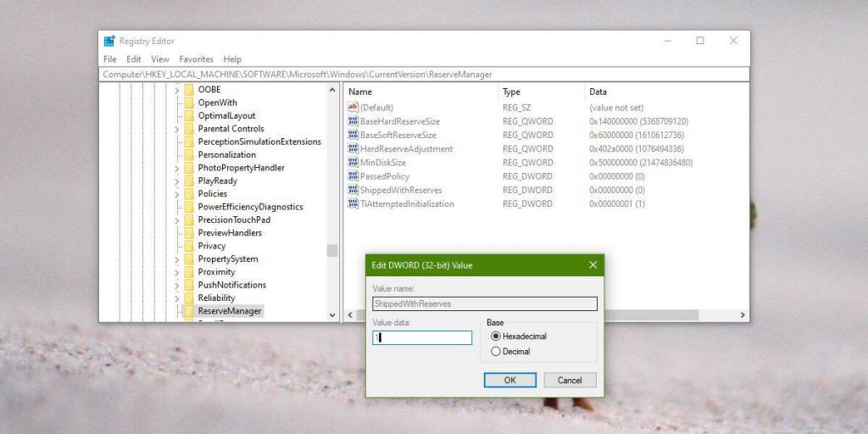Click the OpenWith folder icon
The width and height of the screenshot is (868, 434).
[x=189, y=103]
